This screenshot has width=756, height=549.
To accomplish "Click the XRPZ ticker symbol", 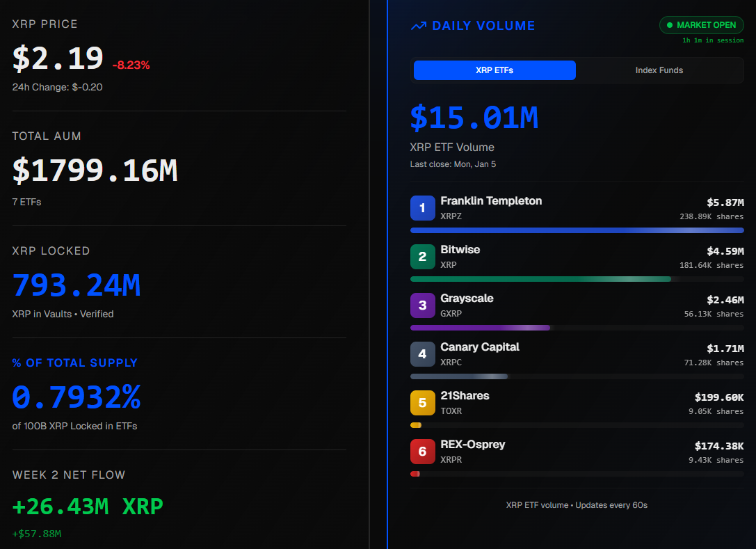I will click(x=451, y=216).
